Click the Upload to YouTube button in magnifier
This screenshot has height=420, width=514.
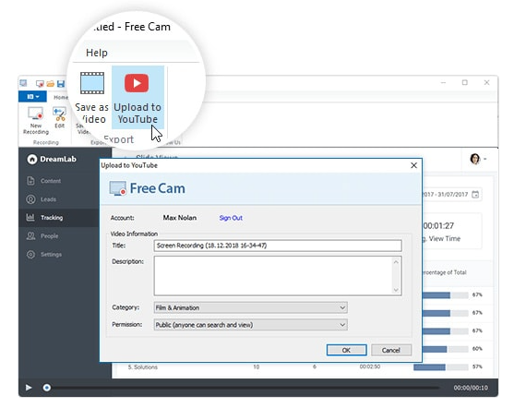(x=137, y=97)
